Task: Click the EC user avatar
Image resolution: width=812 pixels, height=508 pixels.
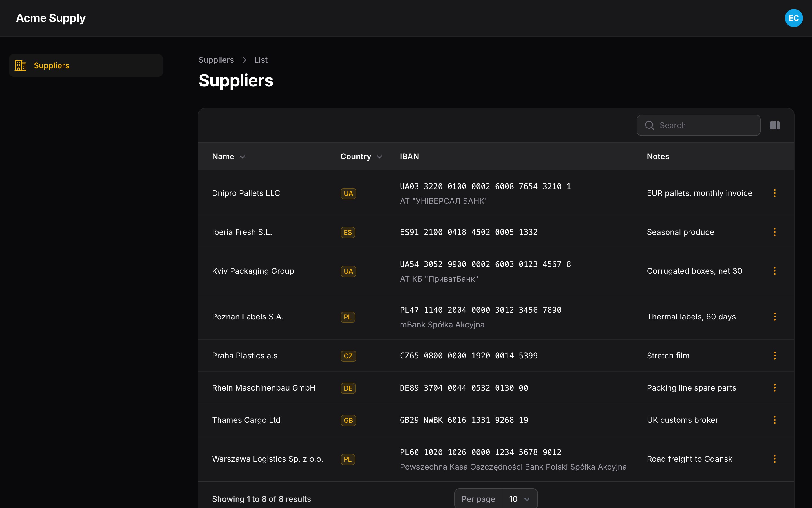Action: [x=794, y=18]
